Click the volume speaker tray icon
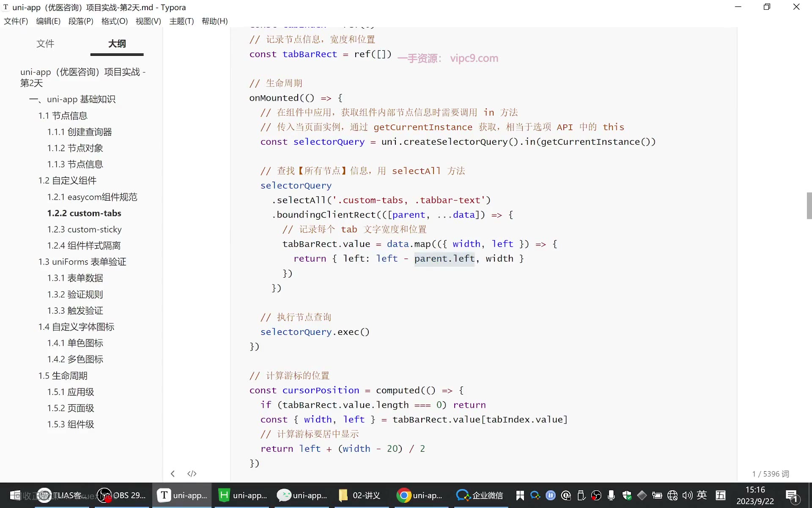Viewport: 812px width, 508px height. [x=687, y=495]
